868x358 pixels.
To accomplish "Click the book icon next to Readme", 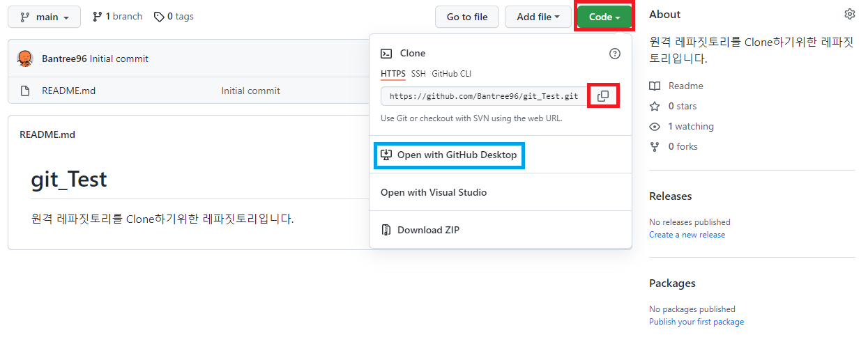I will pos(655,86).
